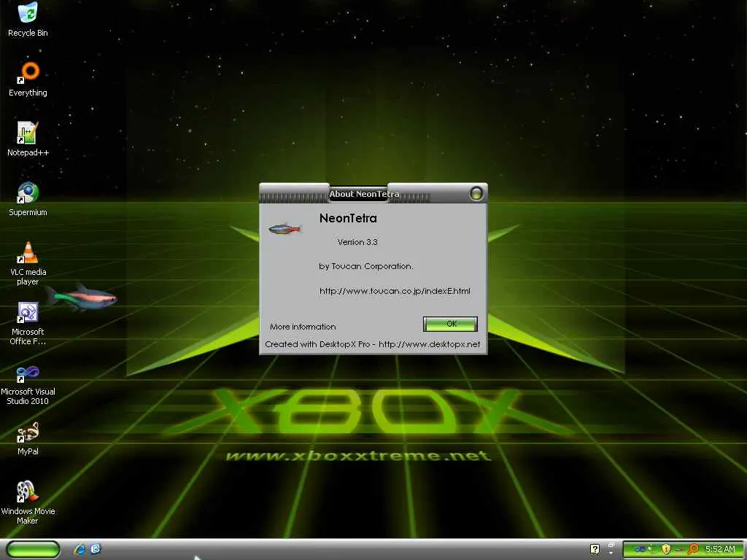Select the Microsoft Office F… shortcut
Viewport: 747px width, 560px height.
(28, 323)
